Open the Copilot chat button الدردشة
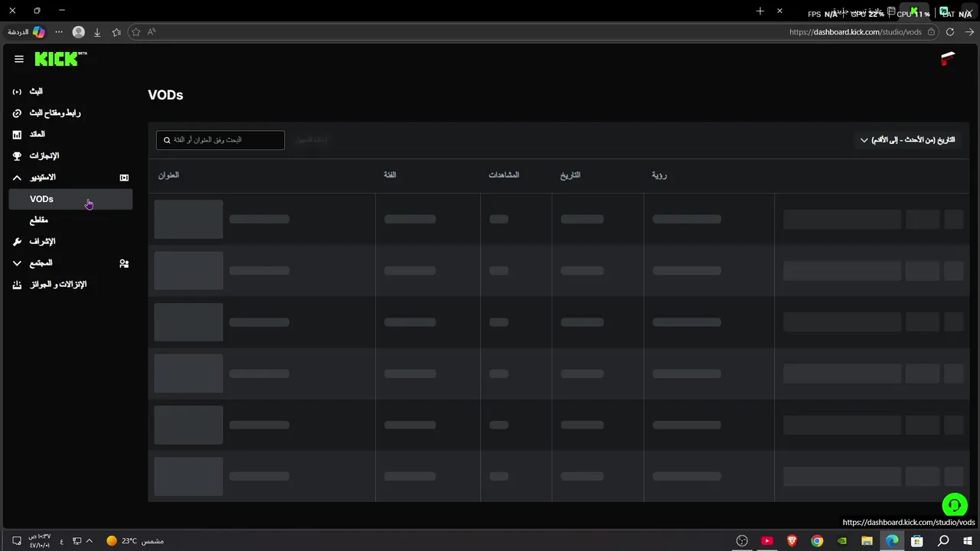The height and width of the screenshot is (551, 980). (x=27, y=32)
